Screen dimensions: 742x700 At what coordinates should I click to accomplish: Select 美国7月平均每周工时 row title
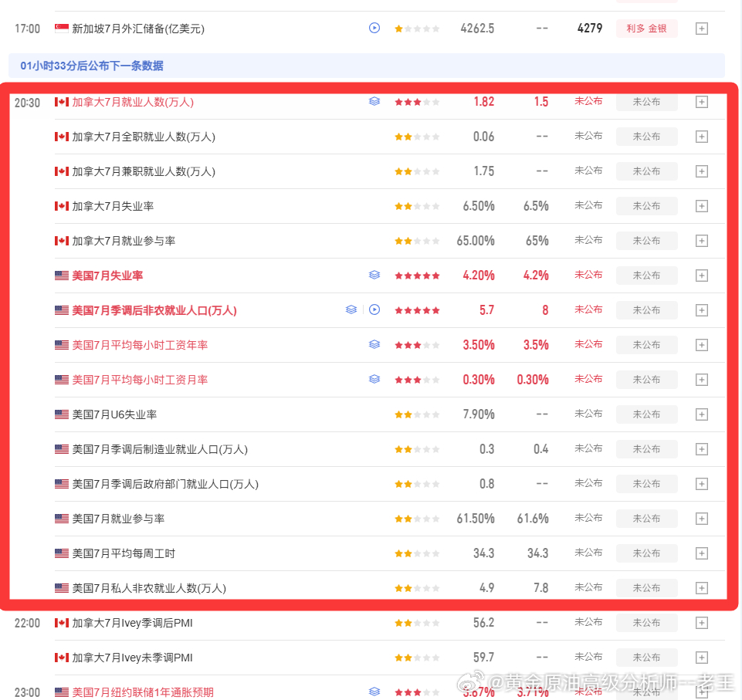coord(124,553)
